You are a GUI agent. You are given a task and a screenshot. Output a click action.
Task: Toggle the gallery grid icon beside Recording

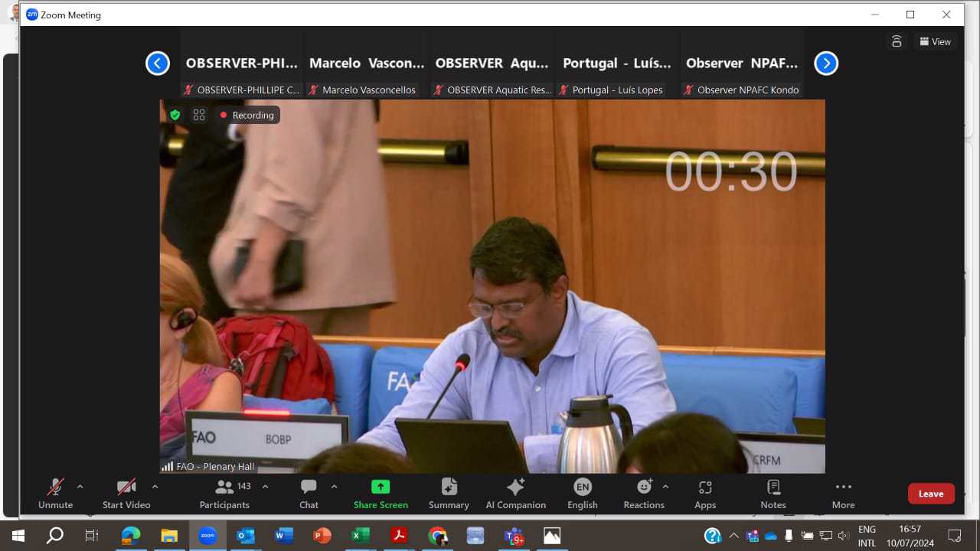coord(199,115)
